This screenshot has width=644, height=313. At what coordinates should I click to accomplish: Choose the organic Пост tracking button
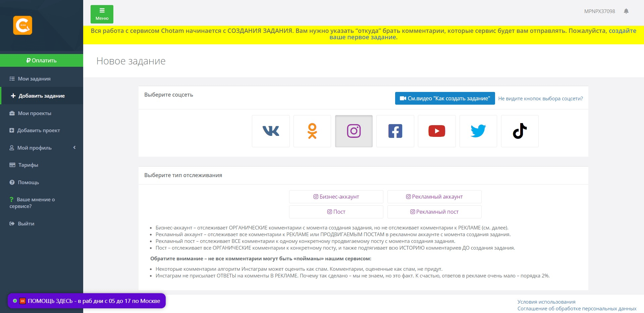(336, 212)
